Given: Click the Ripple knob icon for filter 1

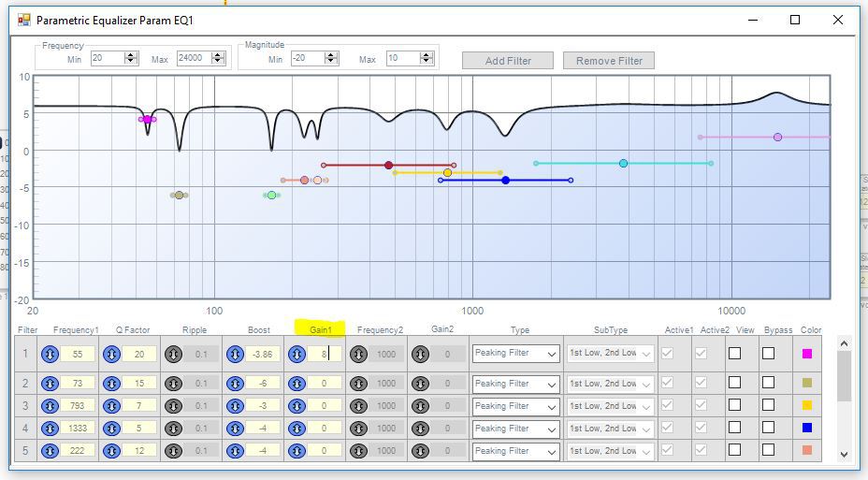Looking at the screenshot, I should (x=174, y=354).
